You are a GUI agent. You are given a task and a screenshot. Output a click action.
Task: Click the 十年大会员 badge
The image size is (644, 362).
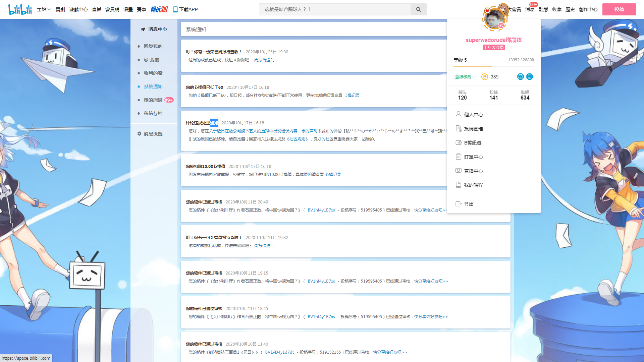coord(494,47)
